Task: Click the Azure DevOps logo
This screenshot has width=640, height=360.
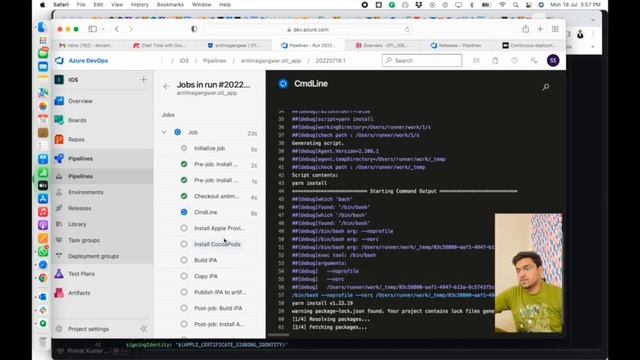Action: [x=60, y=60]
